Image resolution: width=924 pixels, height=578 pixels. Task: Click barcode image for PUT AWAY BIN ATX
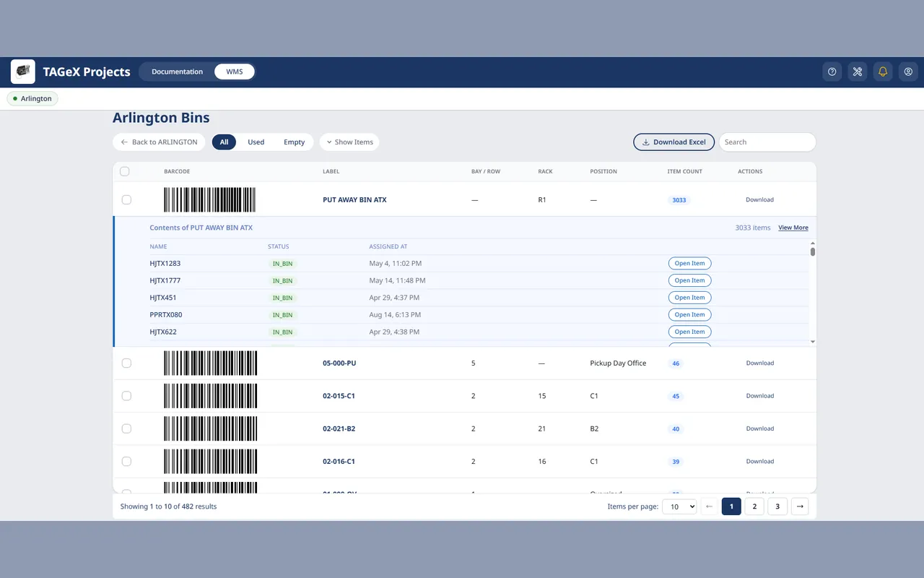(x=210, y=199)
